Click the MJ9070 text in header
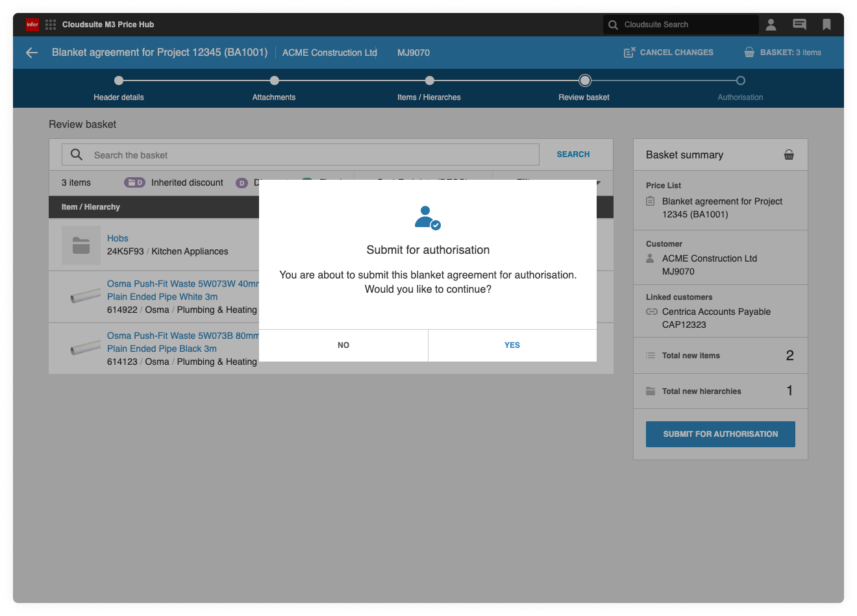The image size is (857, 616). (414, 53)
